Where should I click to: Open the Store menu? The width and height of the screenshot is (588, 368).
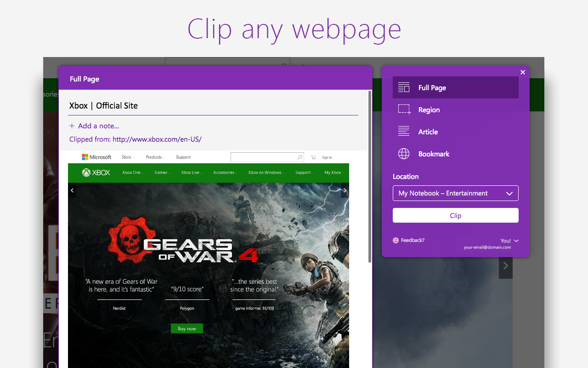coord(127,157)
